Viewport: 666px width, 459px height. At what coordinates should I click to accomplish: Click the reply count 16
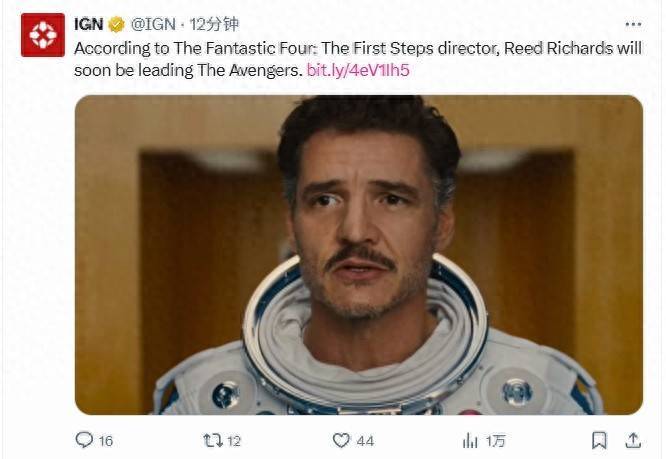(105, 440)
